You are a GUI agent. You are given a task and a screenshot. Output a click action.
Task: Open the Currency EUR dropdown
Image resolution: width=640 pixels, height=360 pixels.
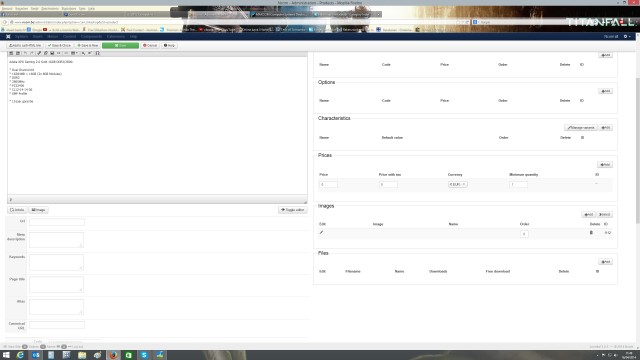[x=458, y=184]
